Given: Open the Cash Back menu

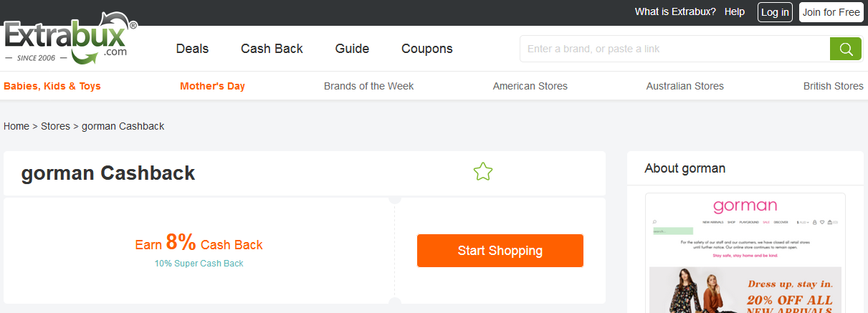Looking at the screenshot, I should 272,49.
